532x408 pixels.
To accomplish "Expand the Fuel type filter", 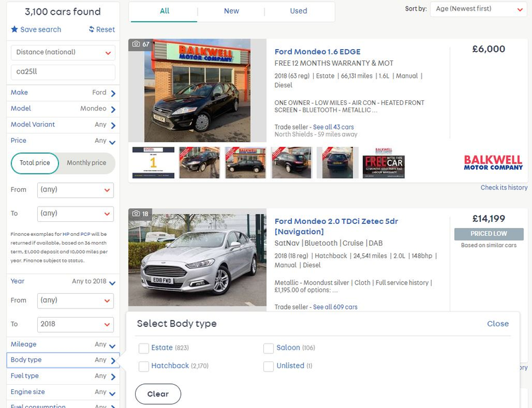I will pos(63,376).
